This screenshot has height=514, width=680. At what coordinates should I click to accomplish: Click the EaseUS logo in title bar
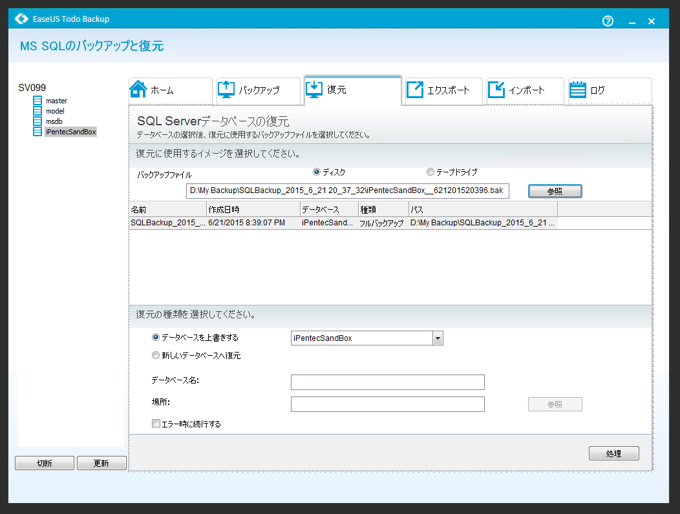pyautogui.click(x=21, y=19)
